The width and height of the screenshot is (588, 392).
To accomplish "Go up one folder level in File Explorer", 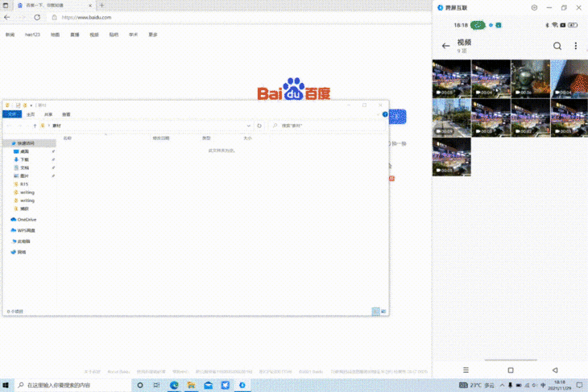I will point(35,126).
